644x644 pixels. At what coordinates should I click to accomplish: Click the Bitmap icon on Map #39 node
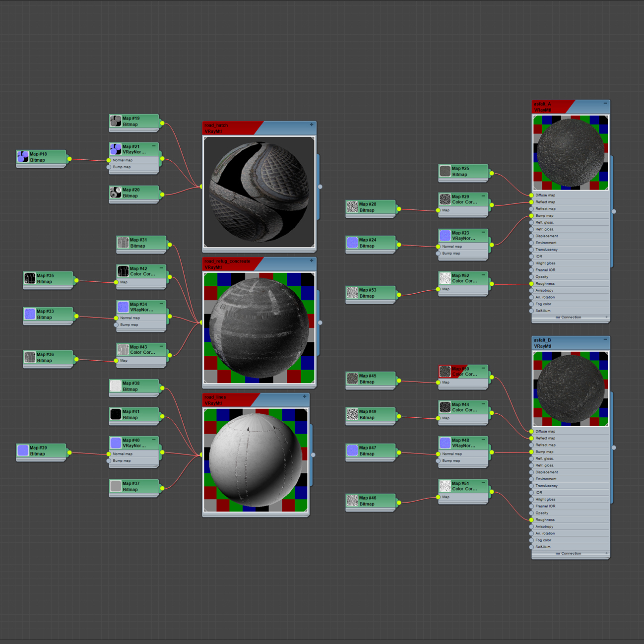pyautogui.click(x=22, y=450)
